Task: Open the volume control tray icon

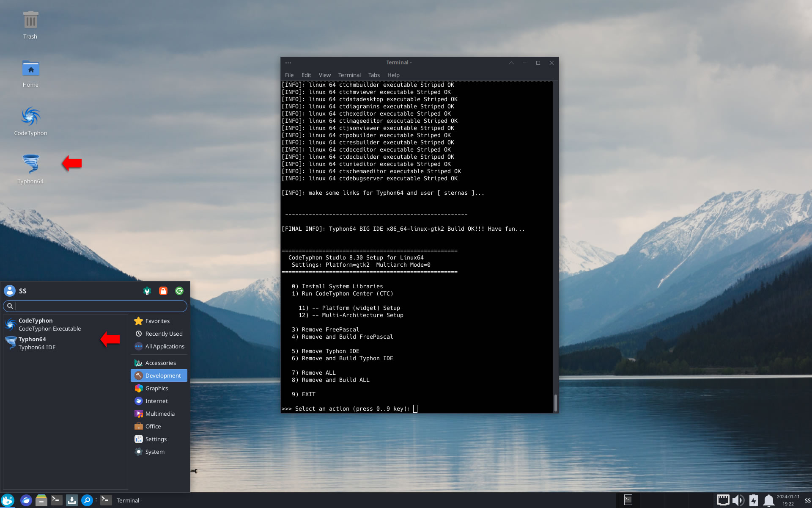Action: (738, 500)
